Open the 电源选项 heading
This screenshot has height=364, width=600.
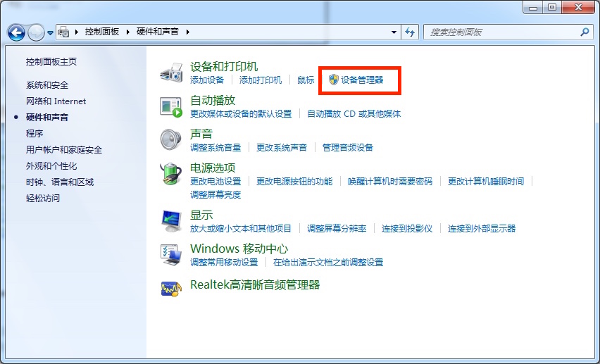(213, 168)
